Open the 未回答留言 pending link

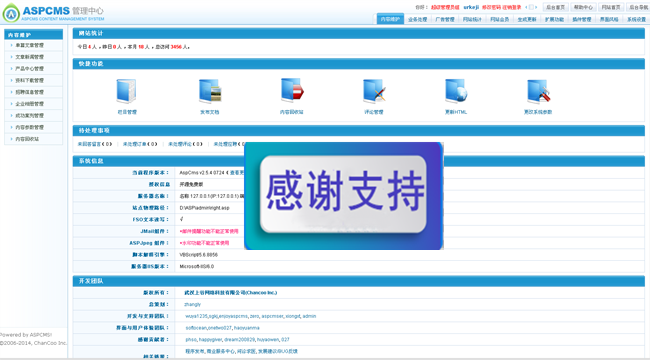[95, 144]
